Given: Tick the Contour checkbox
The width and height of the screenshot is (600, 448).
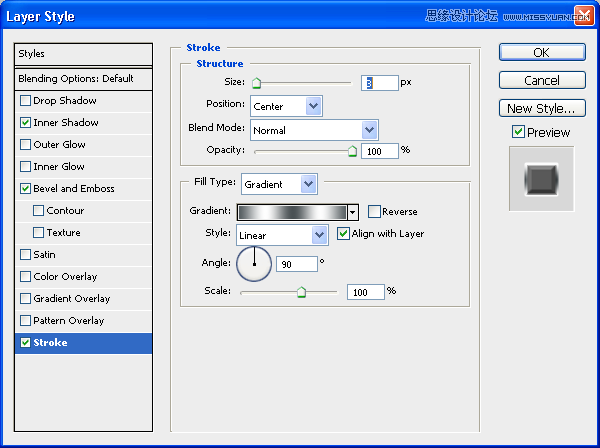Looking at the screenshot, I should [x=38, y=210].
